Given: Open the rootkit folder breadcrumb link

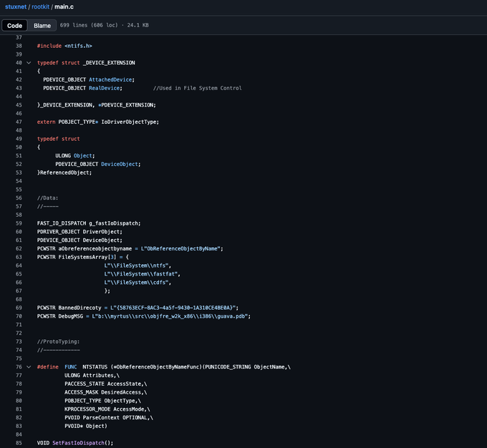Looking at the screenshot, I should (40, 6).
